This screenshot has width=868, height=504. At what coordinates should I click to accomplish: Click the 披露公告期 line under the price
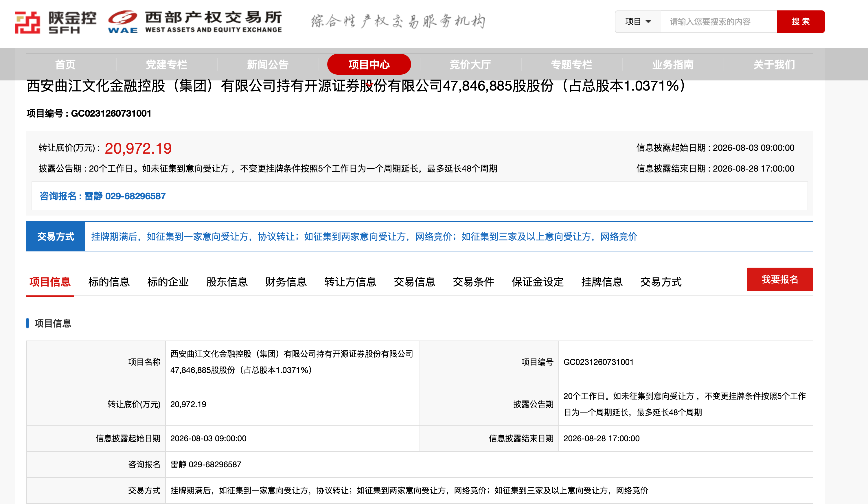(268, 168)
